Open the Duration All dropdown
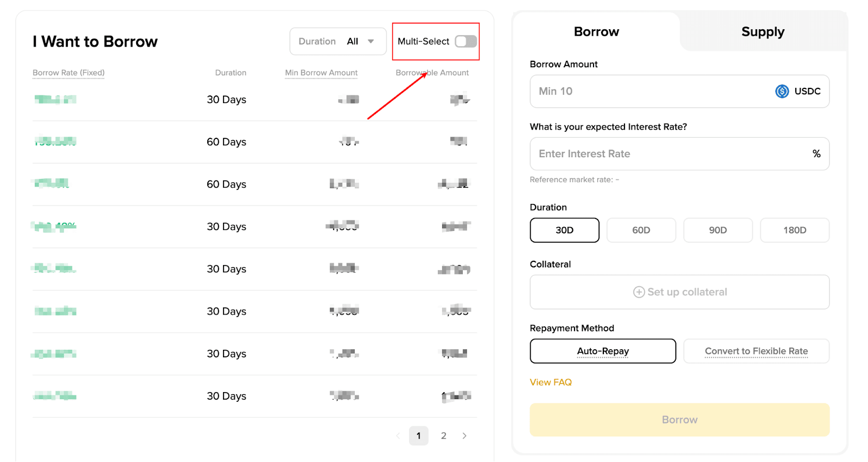Viewport: 868px width, 462px height. tap(337, 41)
